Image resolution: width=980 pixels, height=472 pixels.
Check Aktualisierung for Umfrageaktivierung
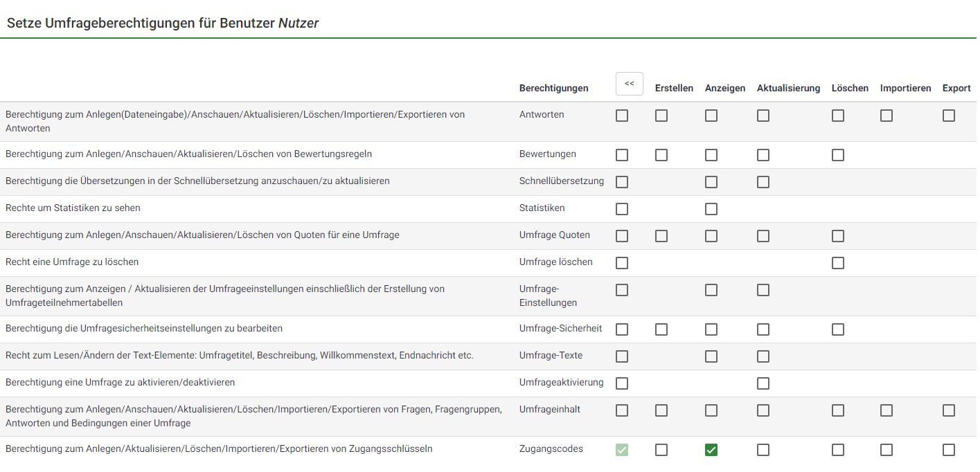[763, 383]
